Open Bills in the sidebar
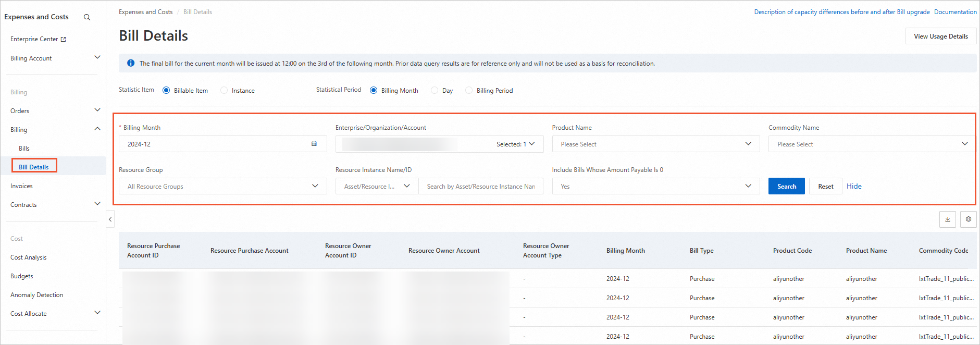980x345 pixels. pyautogui.click(x=24, y=149)
